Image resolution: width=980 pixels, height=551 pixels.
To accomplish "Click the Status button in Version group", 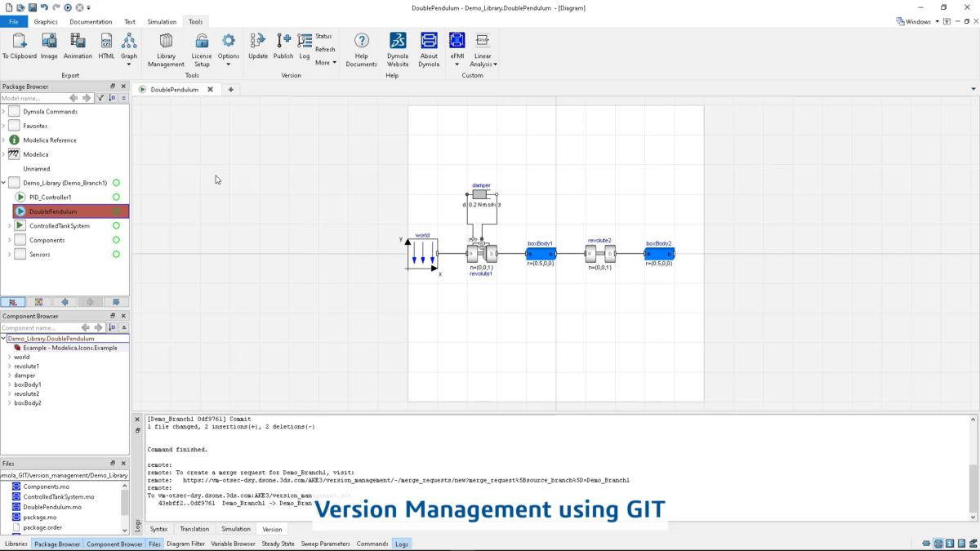I will click(x=323, y=37).
